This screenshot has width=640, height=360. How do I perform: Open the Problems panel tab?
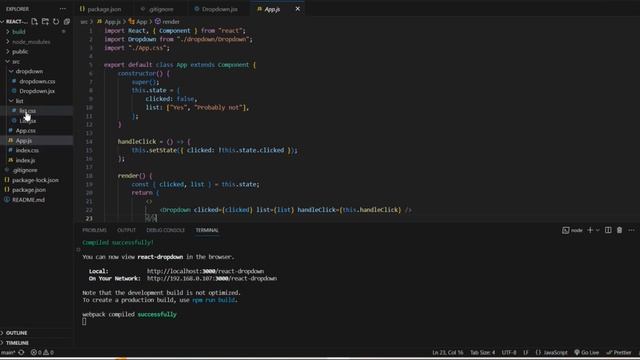click(x=94, y=230)
